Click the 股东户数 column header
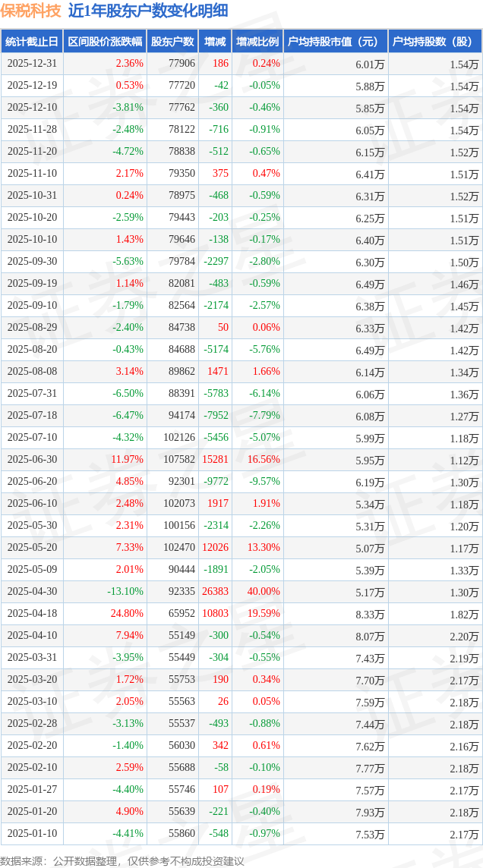 pyautogui.click(x=172, y=42)
